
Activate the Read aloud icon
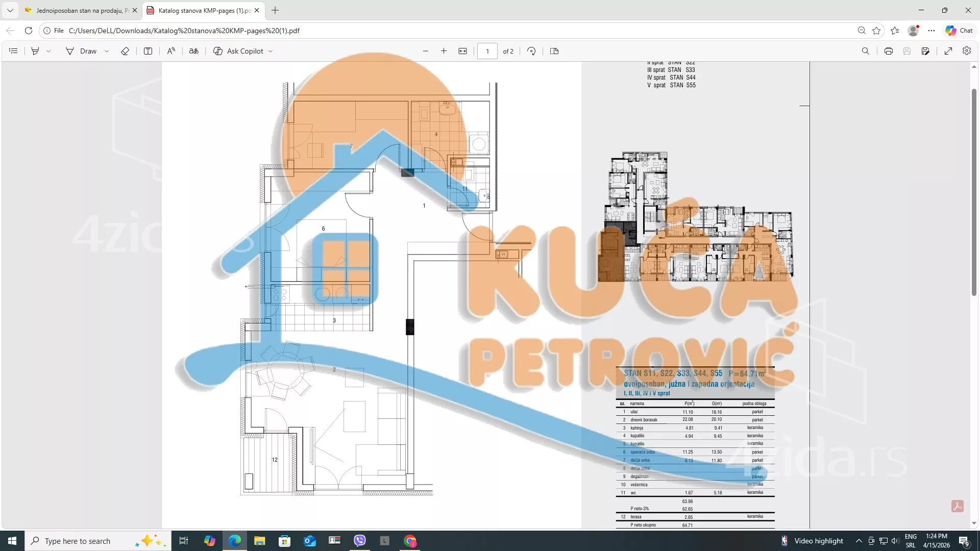point(171,51)
